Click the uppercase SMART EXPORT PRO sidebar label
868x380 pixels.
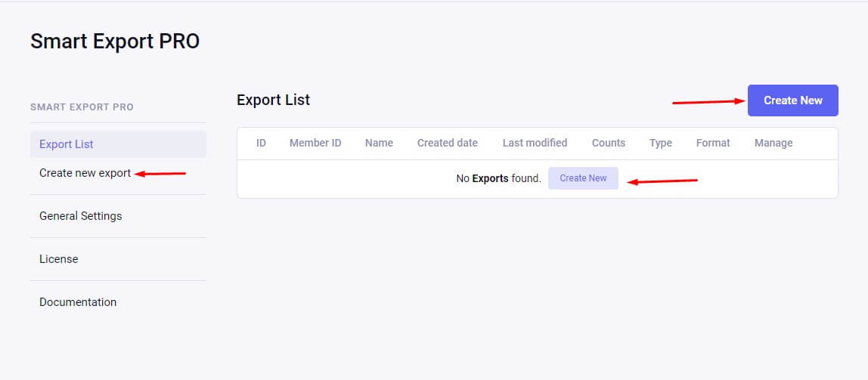[82, 107]
